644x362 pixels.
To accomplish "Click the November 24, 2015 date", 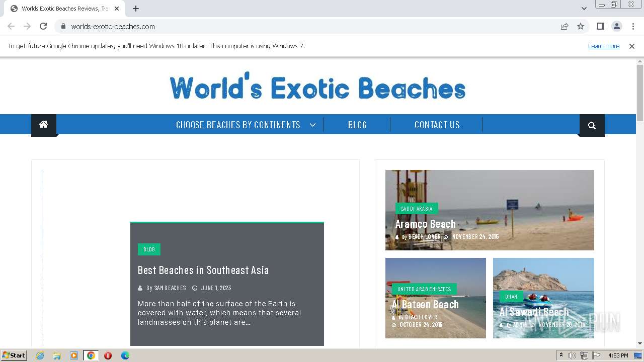I will click(x=475, y=237).
